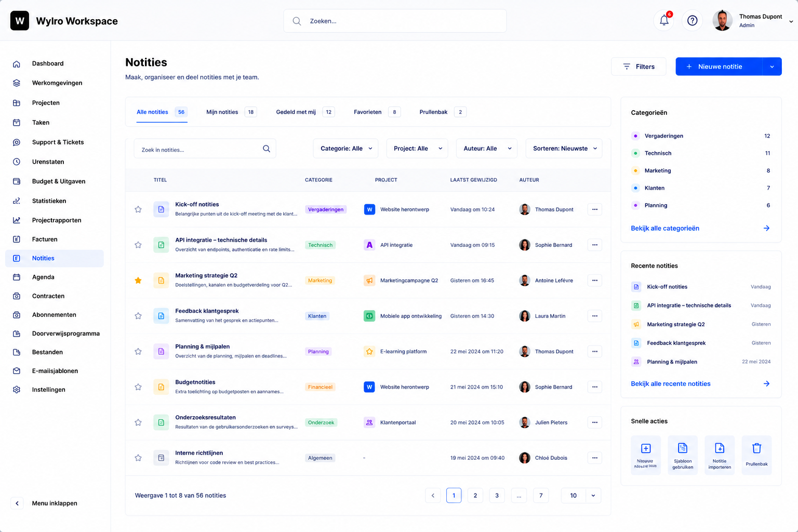Go to page 7 of notes
The image size is (798, 532).
541,495
